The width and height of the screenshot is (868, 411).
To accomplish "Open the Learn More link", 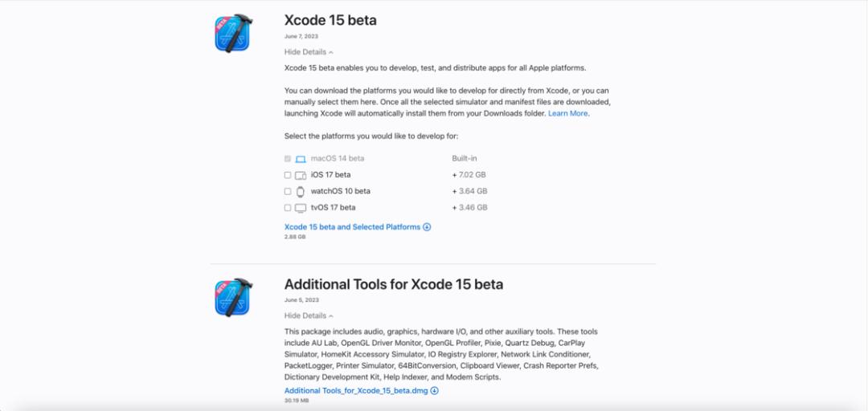I will tap(568, 113).
